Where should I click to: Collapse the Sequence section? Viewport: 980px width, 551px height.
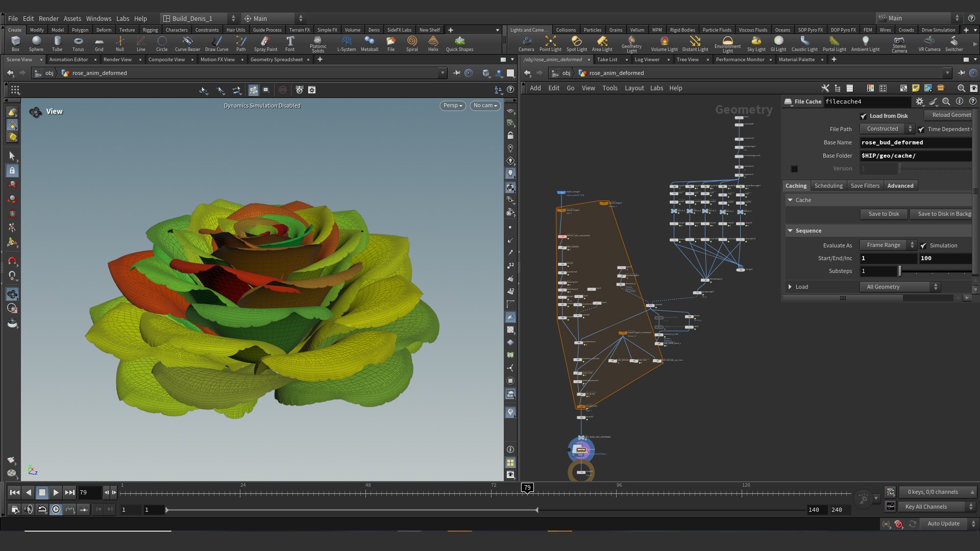click(790, 231)
